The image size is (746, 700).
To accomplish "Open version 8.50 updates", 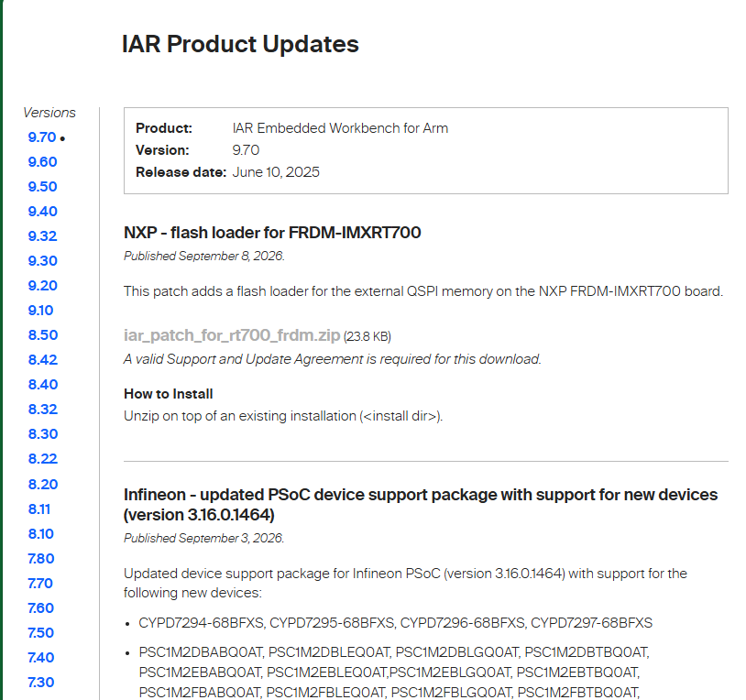I will pyautogui.click(x=43, y=335).
